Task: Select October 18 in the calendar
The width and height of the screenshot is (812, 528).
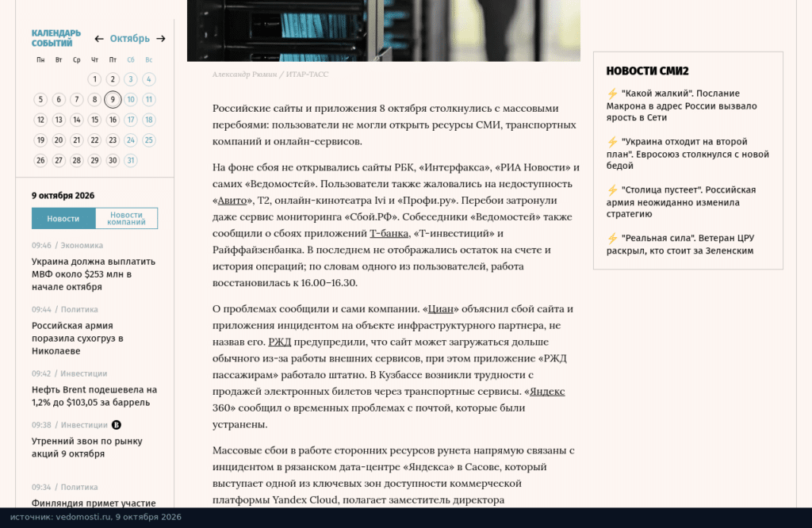Action: click(148, 120)
